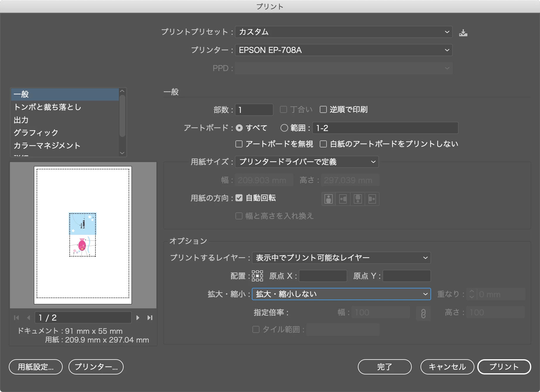Click the 1 / 2 page number field
Screen dimensions: 540x392
pyautogui.click(x=83, y=318)
